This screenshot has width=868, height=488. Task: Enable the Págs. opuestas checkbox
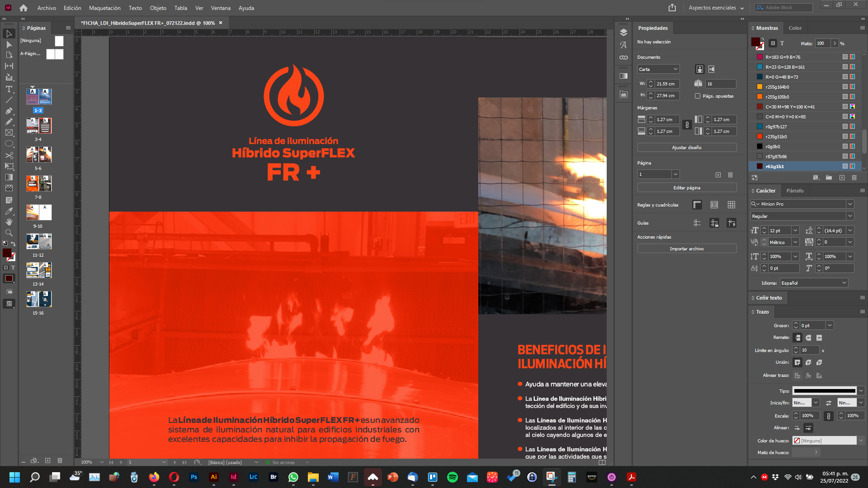coord(698,96)
